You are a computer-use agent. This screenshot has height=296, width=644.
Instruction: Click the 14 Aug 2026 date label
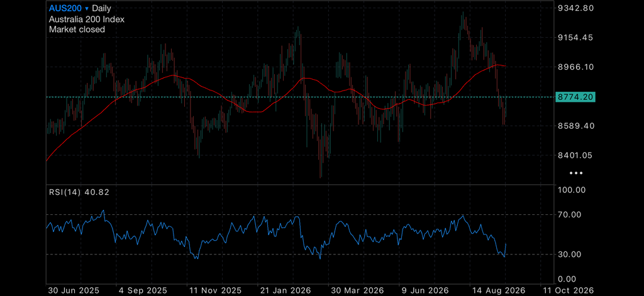[x=499, y=290]
